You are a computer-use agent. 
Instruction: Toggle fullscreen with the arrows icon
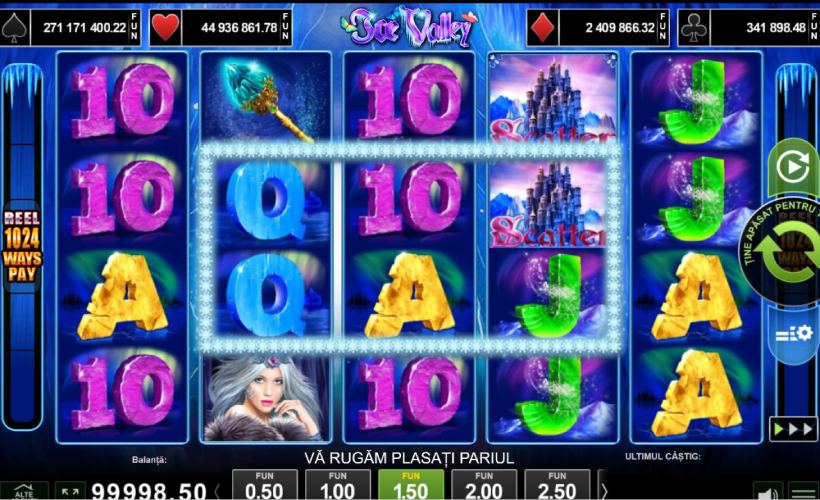pos(70,492)
